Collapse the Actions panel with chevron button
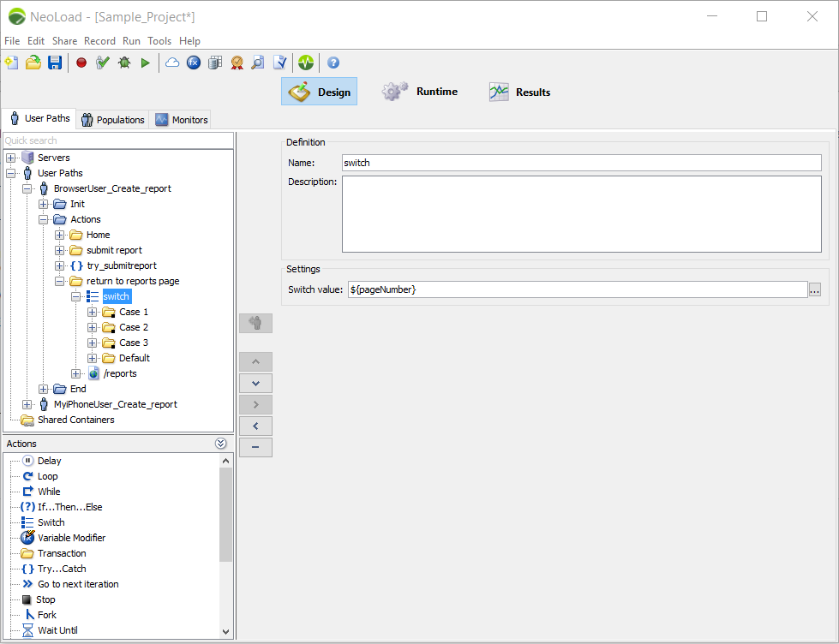This screenshot has height=644, width=839. [221, 444]
